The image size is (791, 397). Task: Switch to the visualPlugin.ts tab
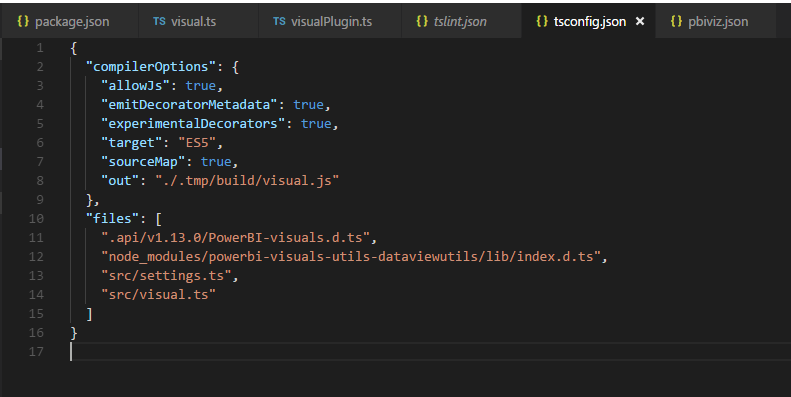click(330, 21)
